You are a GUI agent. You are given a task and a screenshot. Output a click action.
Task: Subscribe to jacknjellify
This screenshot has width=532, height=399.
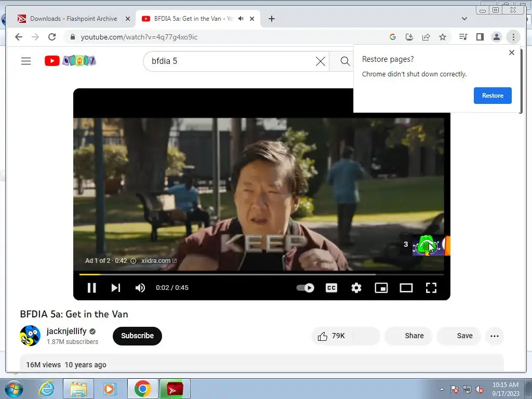point(137,336)
